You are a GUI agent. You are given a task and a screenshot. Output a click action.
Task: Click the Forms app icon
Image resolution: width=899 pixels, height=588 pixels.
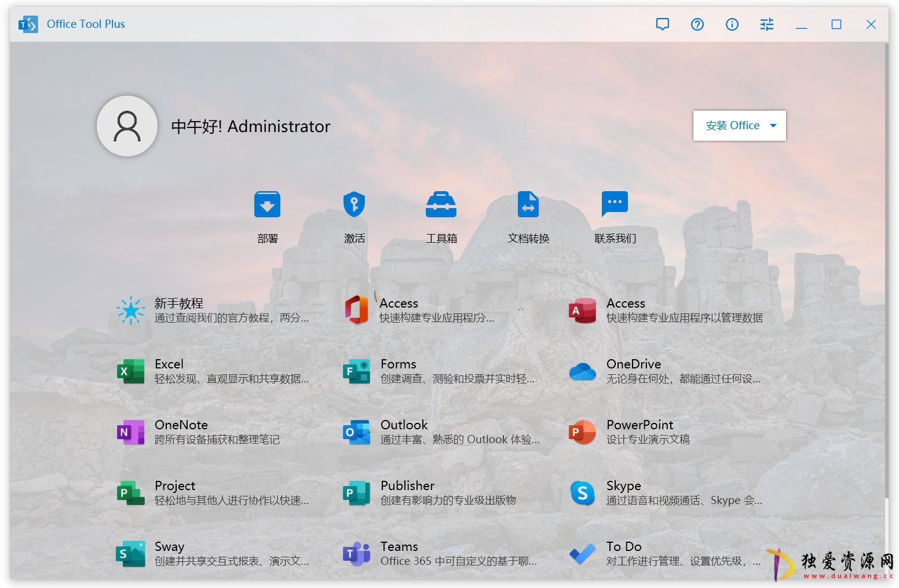[x=356, y=371]
